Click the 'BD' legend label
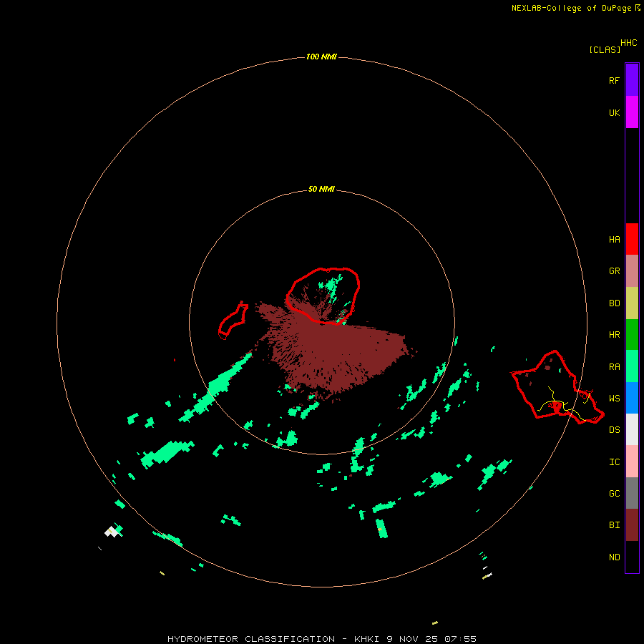Screen dimensions: 644x644 coord(614,303)
